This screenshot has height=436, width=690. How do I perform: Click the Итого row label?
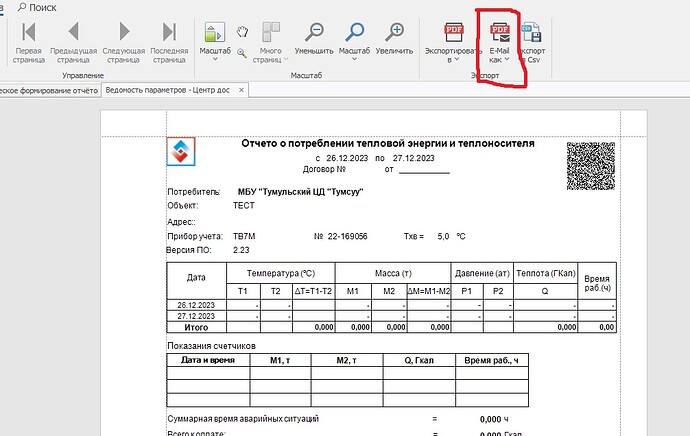tap(196, 327)
